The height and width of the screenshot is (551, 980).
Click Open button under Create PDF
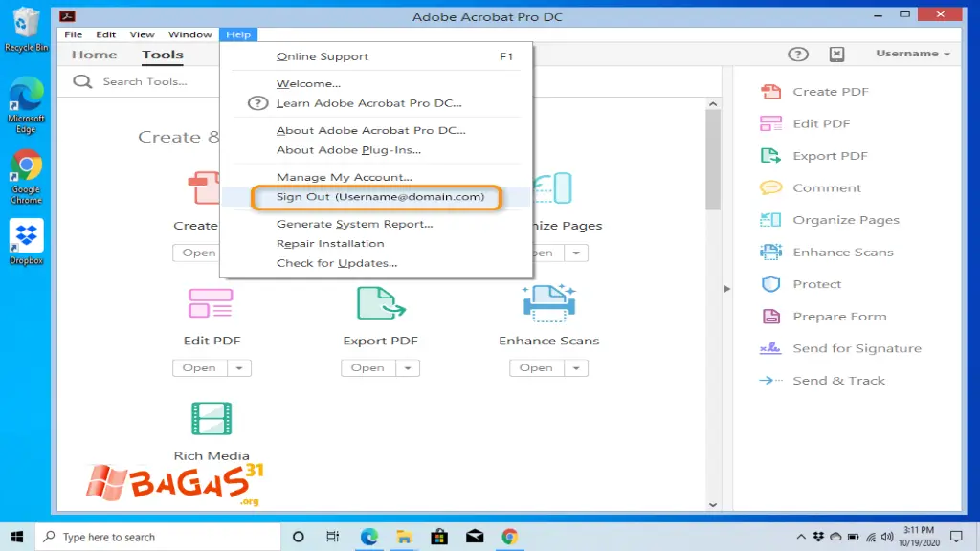pos(196,253)
